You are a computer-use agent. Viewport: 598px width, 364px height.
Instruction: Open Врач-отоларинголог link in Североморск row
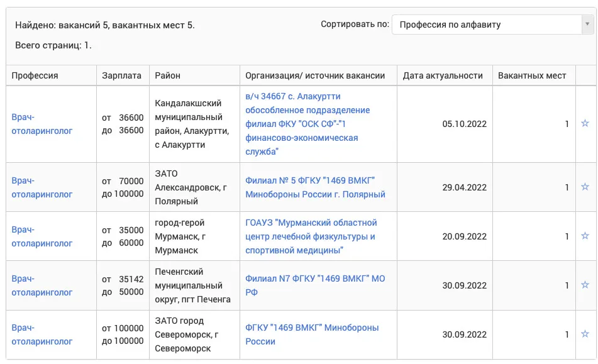(42, 334)
